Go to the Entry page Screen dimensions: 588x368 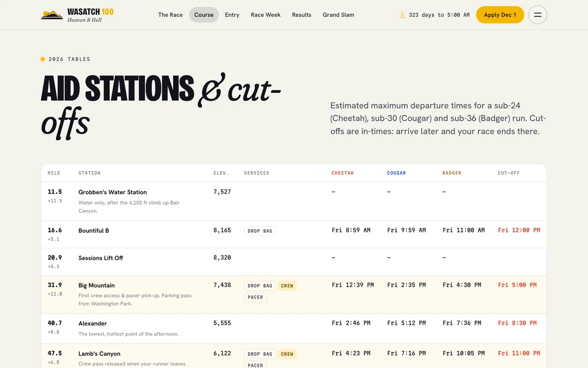(232, 15)
